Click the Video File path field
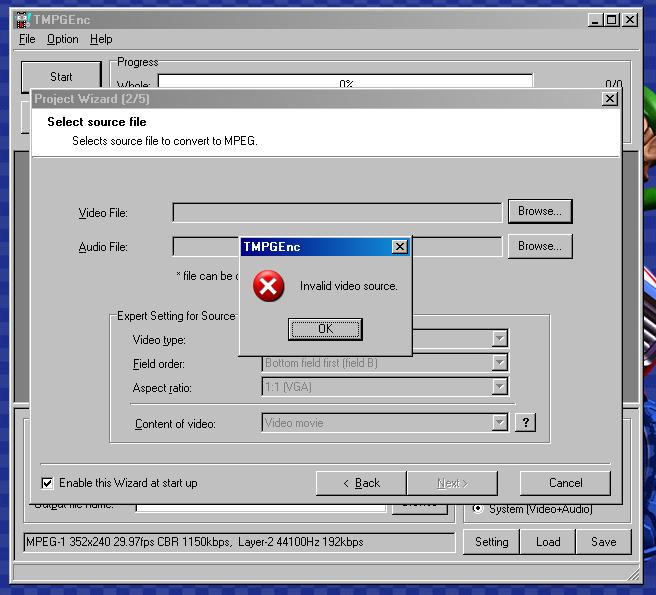 click(337, 213)
